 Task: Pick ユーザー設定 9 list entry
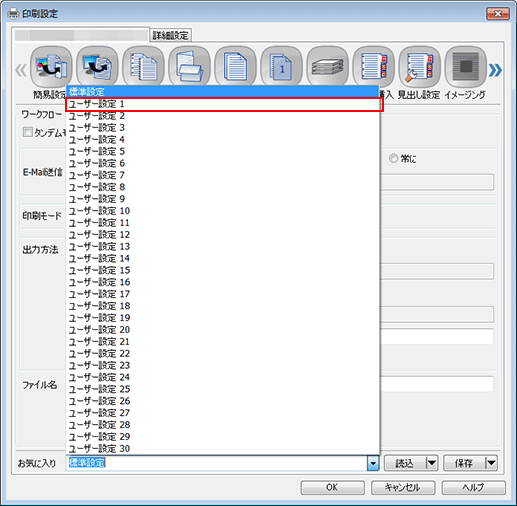pos(222,199)
